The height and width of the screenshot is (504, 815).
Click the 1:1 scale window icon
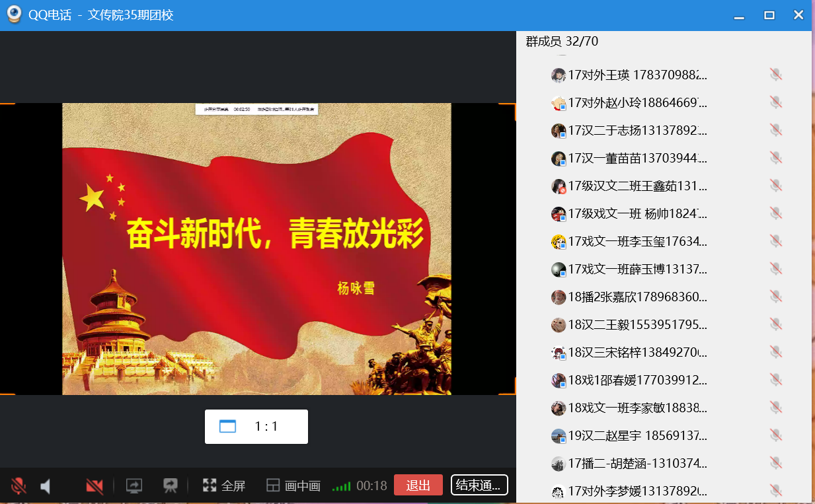click(x=228, y=427)
